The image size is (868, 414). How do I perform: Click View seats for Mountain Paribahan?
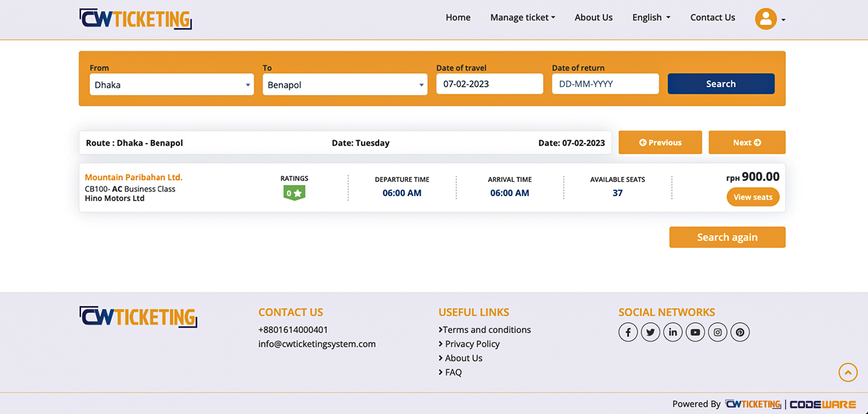pyautogui.click(x=753, y=197)
